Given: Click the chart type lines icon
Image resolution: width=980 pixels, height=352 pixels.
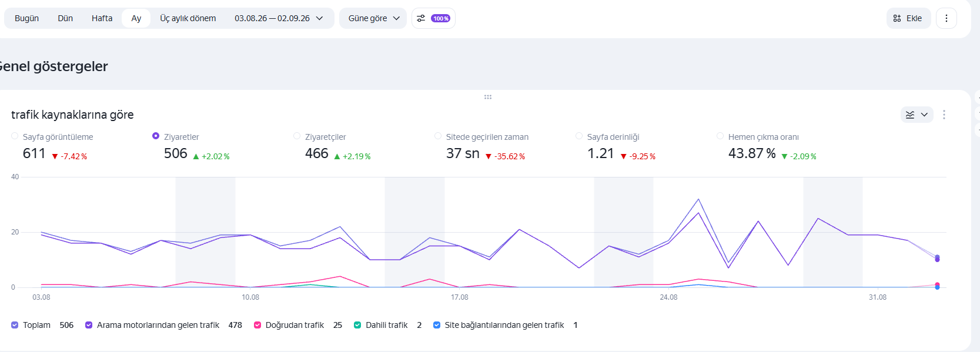Looking at the screenshot, I should 910,115.
